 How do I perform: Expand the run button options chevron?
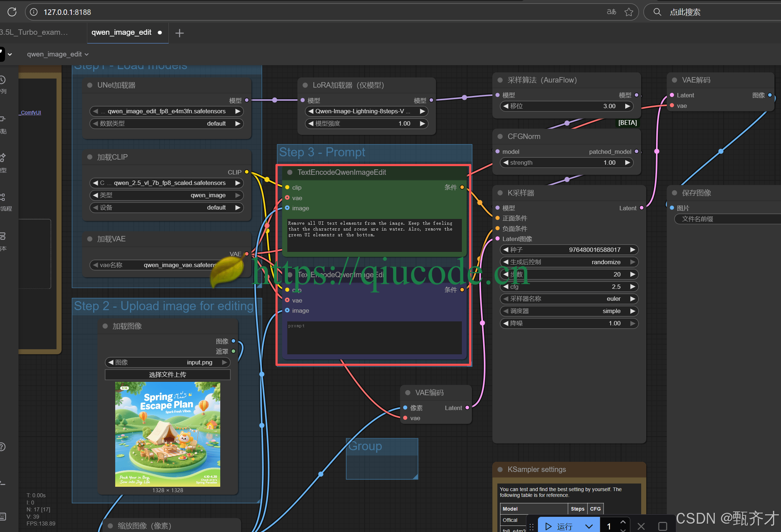pyautogui.click(x=589, y=526)
